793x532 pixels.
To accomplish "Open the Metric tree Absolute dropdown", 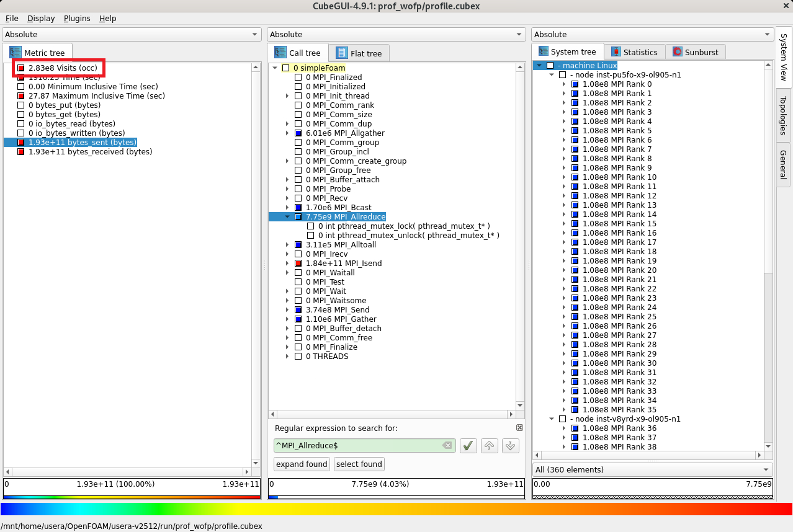I will [132, 35].
